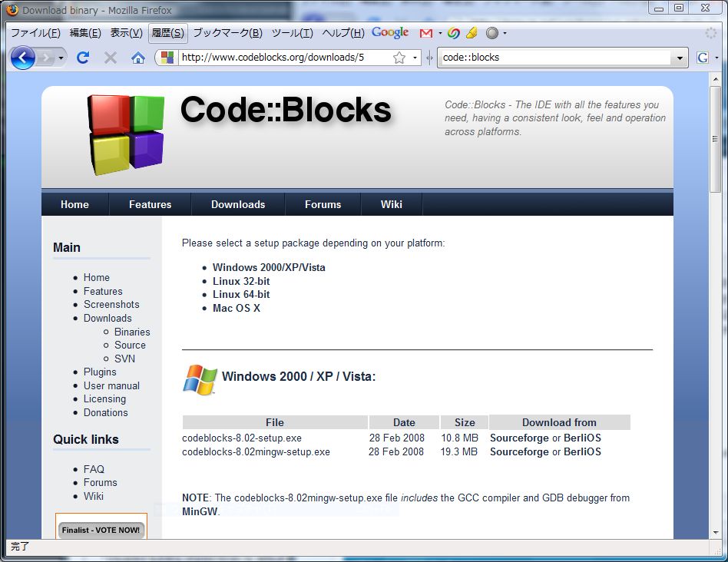
Task: Click the Google logo in the toolbar
Action: click(390, 32)
